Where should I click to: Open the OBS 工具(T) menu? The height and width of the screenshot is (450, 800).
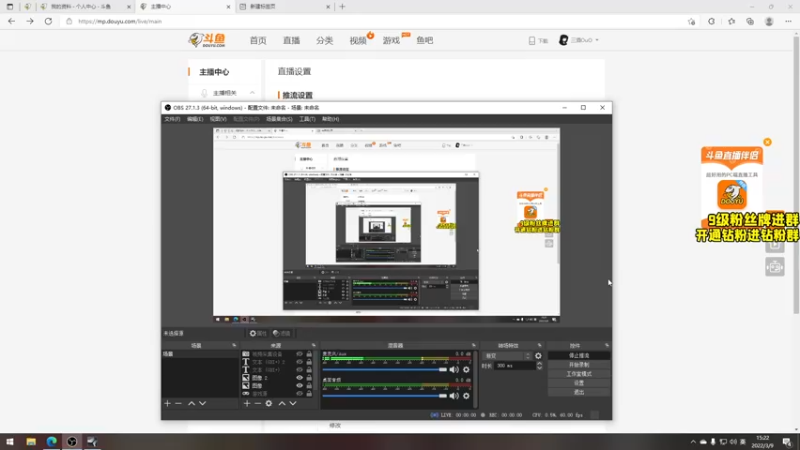point(307,119)
